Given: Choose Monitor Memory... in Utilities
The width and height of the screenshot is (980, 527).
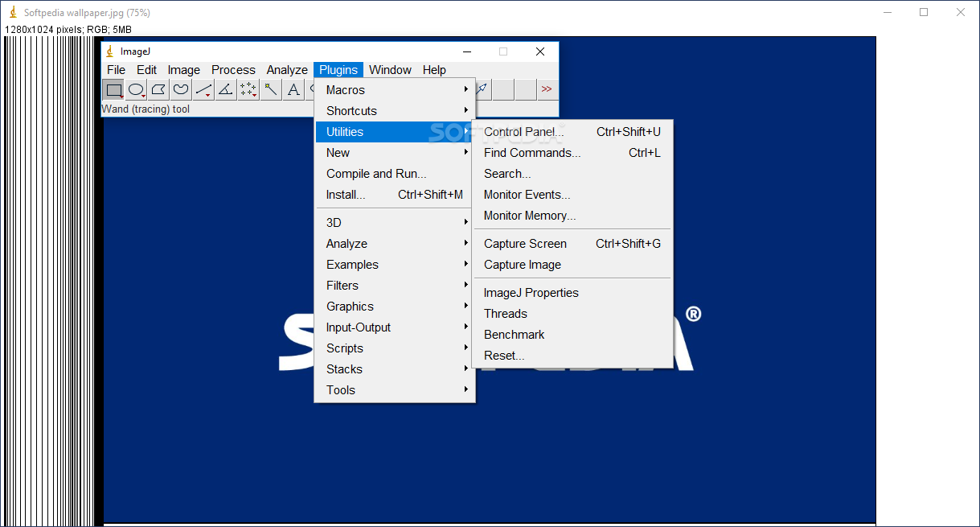Looking at the screenshot, I should tap(572, 216).
